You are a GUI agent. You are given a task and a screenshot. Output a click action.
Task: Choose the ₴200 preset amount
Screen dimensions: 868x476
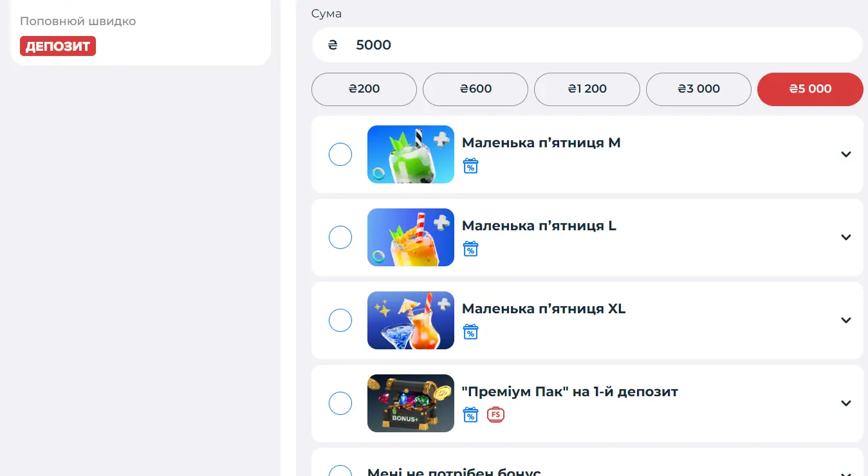[364, 89]
